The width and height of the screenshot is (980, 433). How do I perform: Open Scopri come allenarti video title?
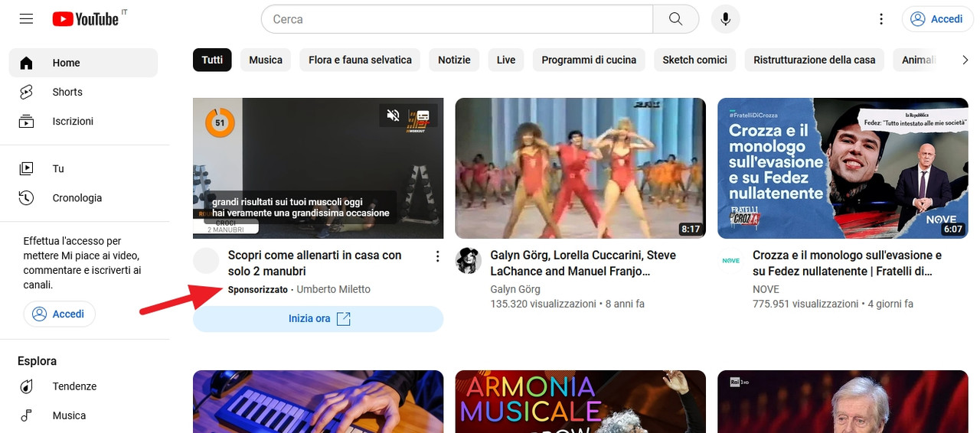pos(315,263)
